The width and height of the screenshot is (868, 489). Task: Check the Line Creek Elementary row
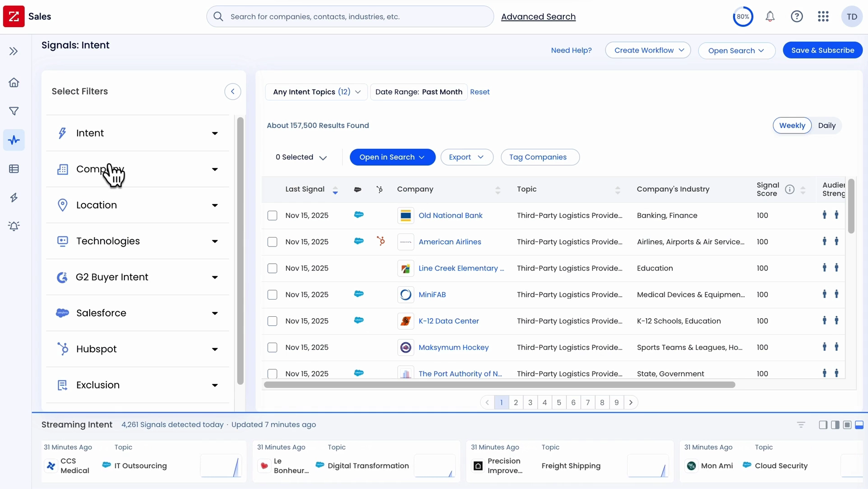tap(272, 268)
